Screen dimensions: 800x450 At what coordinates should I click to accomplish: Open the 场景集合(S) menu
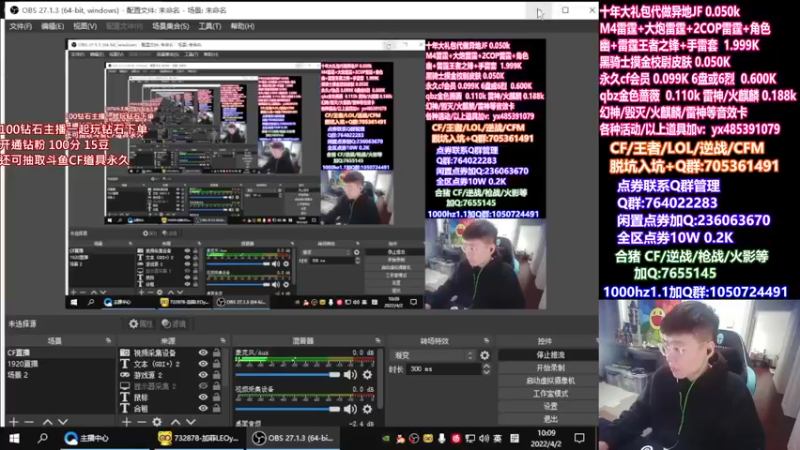[x=170, y=26]
